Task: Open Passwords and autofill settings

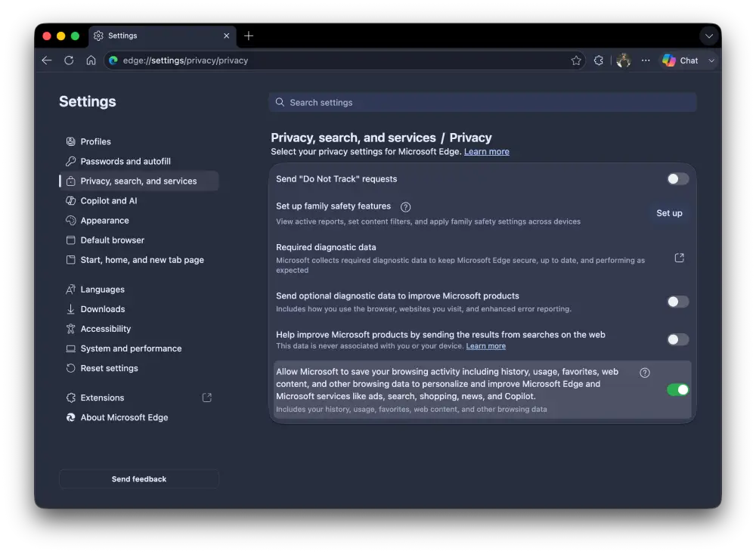Action: 139,161
